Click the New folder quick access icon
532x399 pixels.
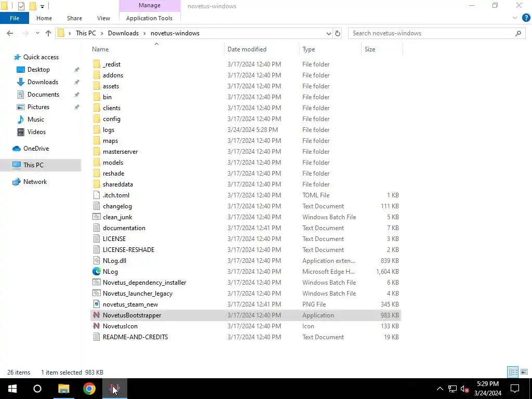33,6
